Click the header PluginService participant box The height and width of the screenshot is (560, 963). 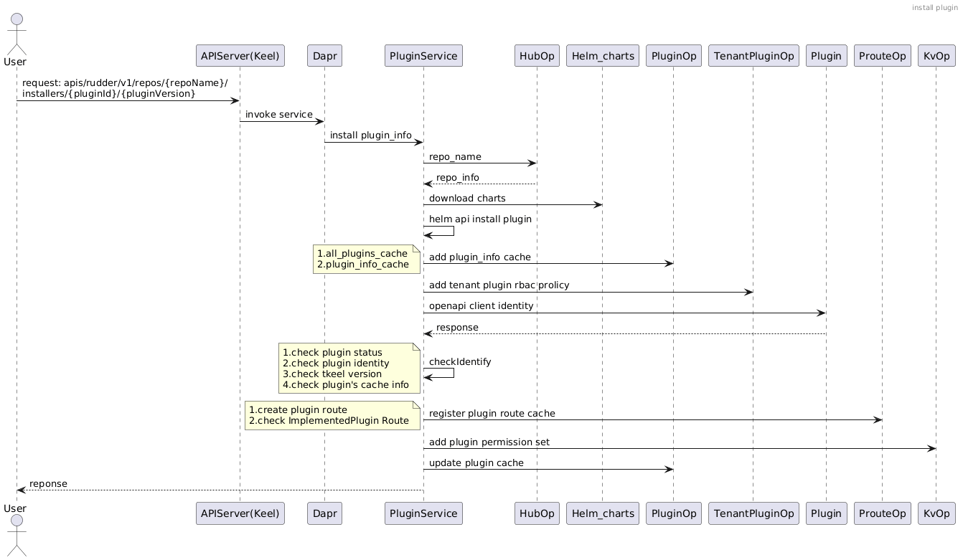(423, 55)
